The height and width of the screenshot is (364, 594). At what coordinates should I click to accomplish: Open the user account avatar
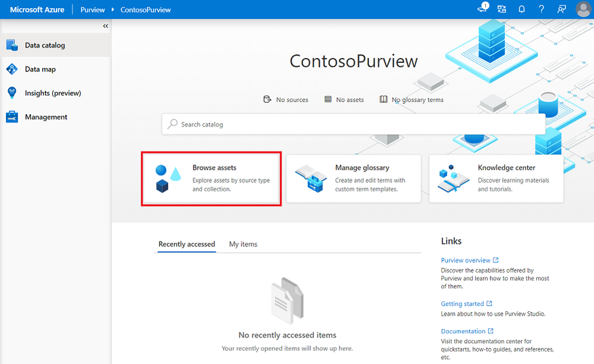click(x=583, y=9)
